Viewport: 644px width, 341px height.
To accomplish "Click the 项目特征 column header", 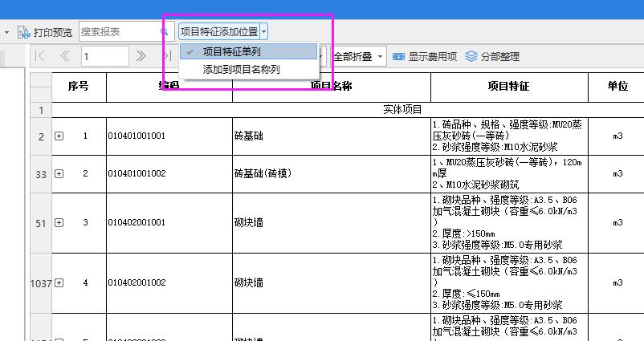I will (x=509, y=87).
